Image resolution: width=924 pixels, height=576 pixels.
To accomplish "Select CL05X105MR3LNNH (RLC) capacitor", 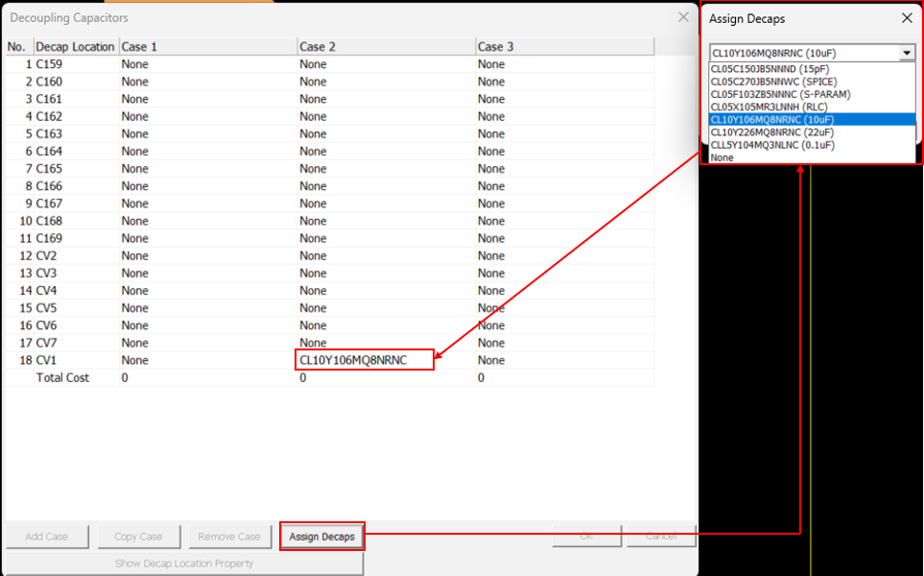I will [x=770, y=107].
